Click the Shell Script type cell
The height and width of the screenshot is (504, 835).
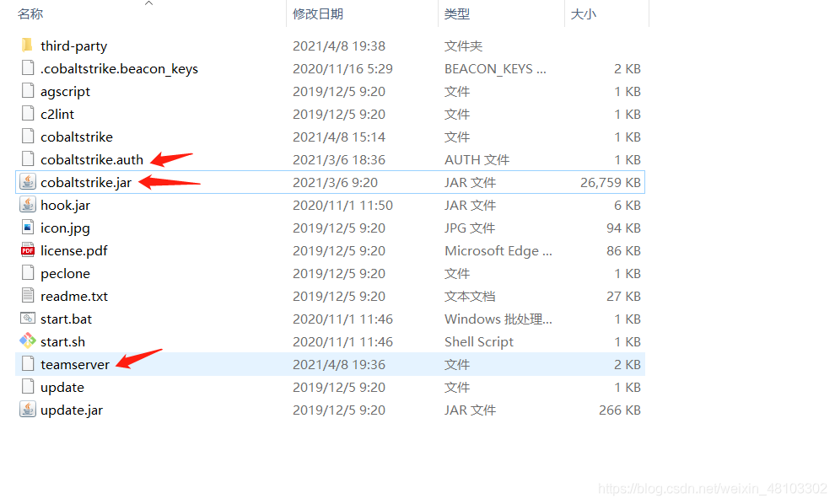click(479, 342)
